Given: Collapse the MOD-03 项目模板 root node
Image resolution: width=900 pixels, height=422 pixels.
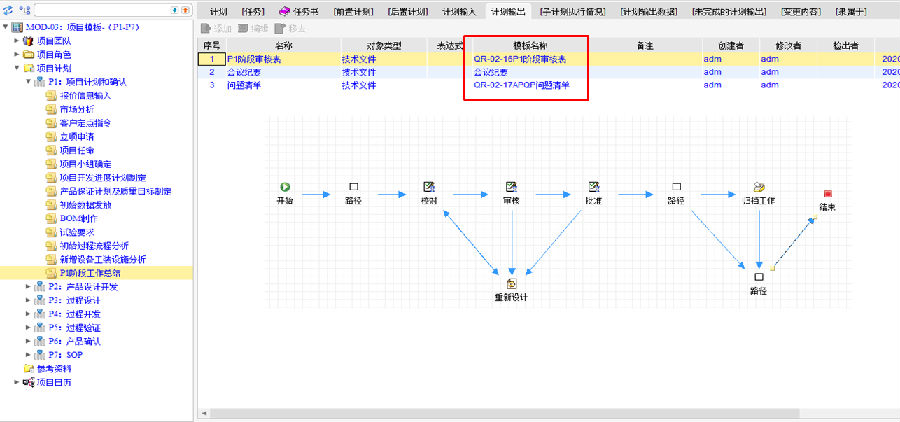Looking at the screenshot, I should coord(5,27).
